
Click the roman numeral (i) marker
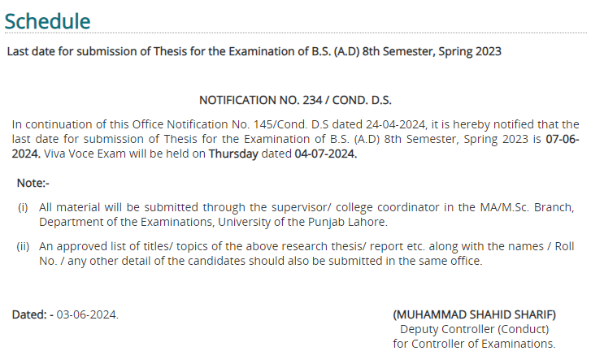[23, 207]
